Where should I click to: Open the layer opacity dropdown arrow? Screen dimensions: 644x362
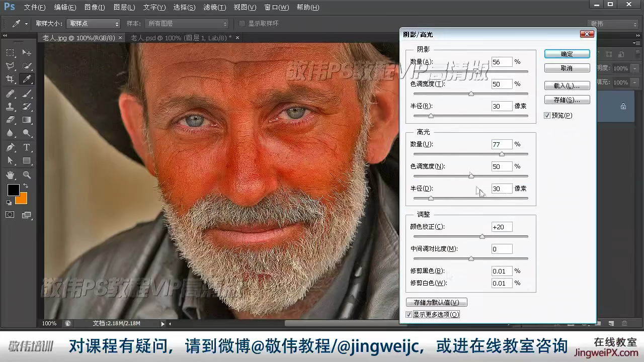(x=634, y=68)
